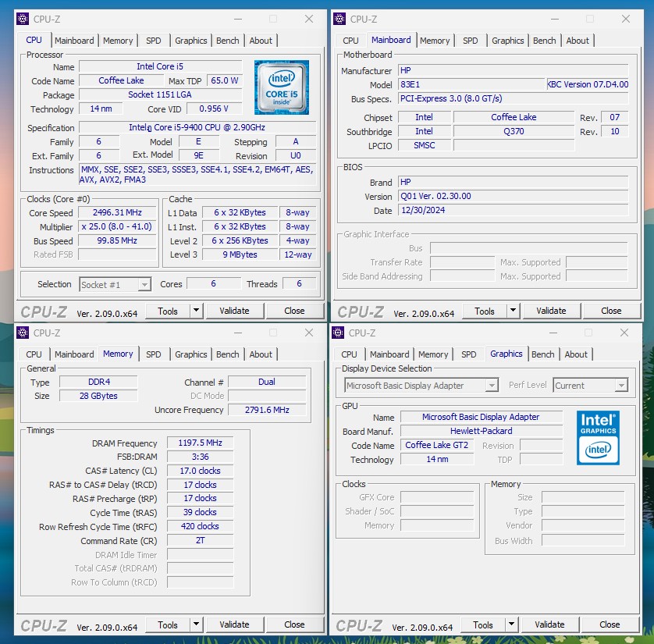Click Validate button in CPU window
The height and width of the screenshot is (644, 654).
[x=234, y=311]
